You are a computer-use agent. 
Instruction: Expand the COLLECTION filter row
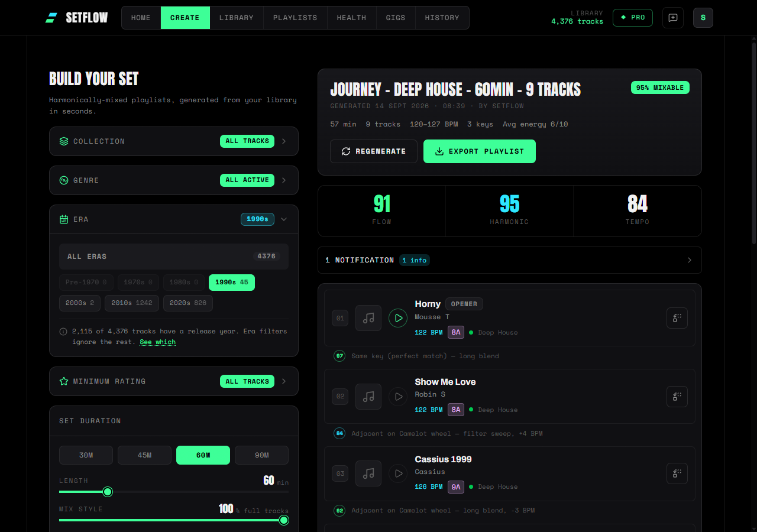click(174, 141)
